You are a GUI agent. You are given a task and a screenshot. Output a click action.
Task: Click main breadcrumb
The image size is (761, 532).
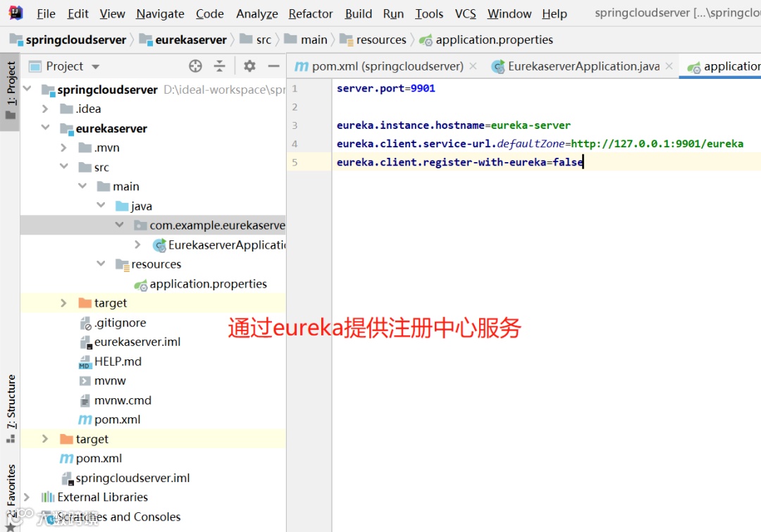[306, 39]
